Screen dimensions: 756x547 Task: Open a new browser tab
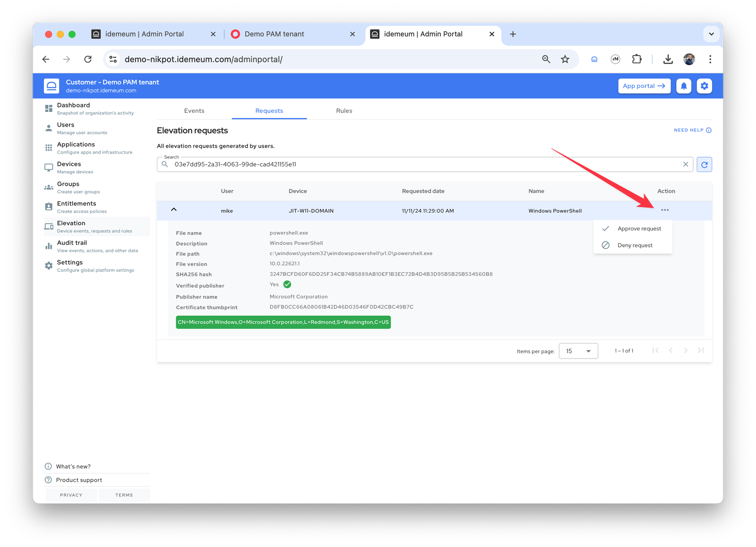513,34
